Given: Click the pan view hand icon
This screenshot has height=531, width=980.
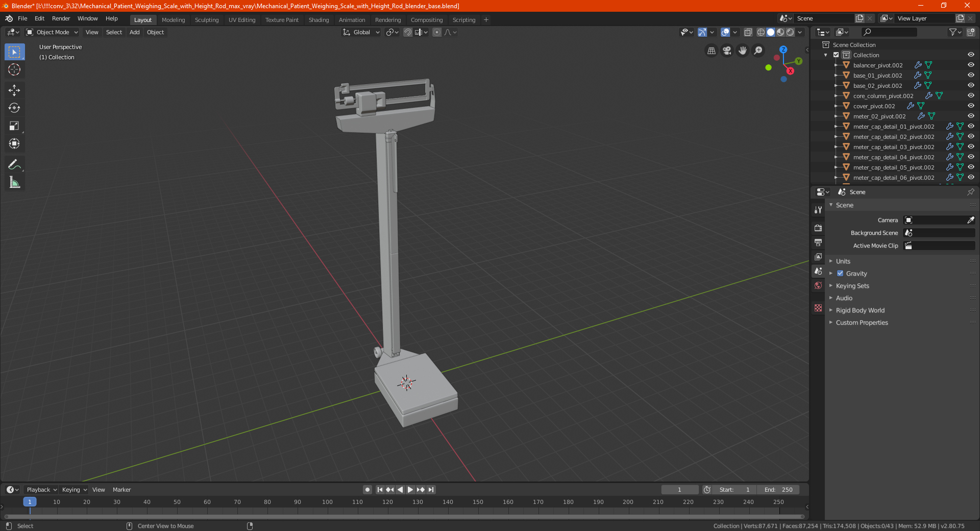Looking at the screenshot, I should click(743, 51).
